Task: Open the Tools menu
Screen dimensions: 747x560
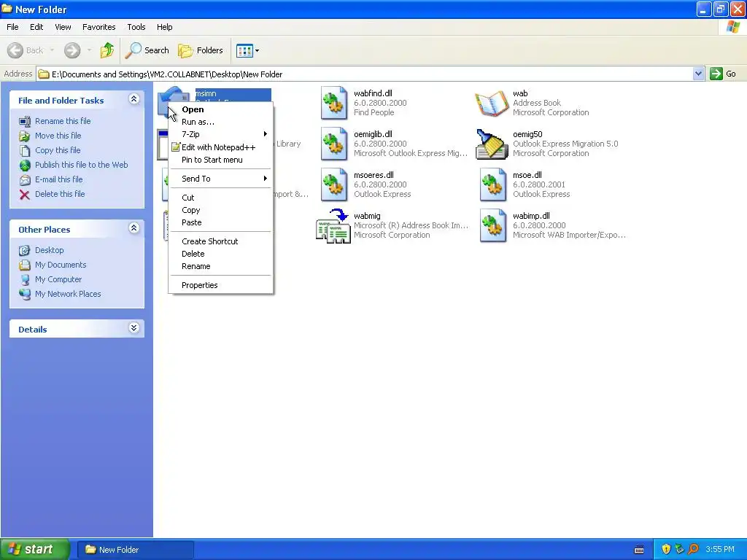Action: [x=136, y=27]
